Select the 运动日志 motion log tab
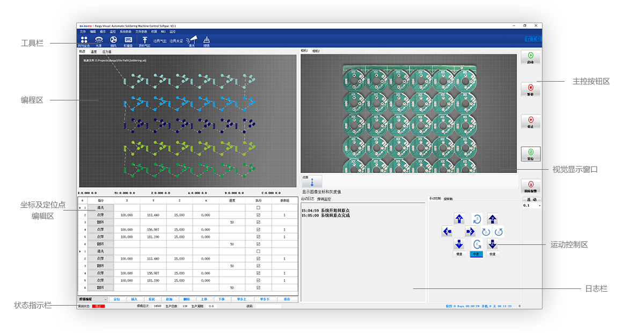This screenshot has width=644, height=333. click(x=308, y=199)
